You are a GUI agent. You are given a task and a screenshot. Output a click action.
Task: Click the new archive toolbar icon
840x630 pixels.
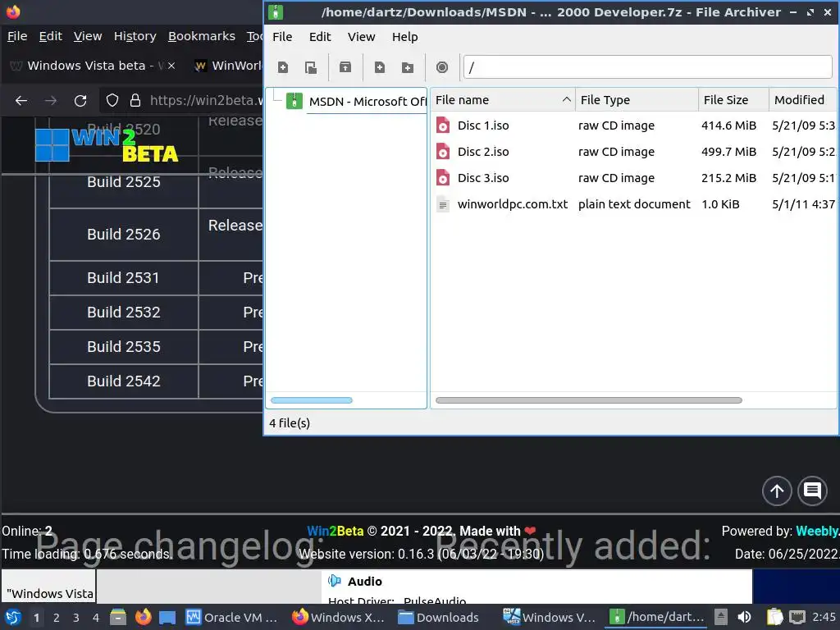coord(283,67)
